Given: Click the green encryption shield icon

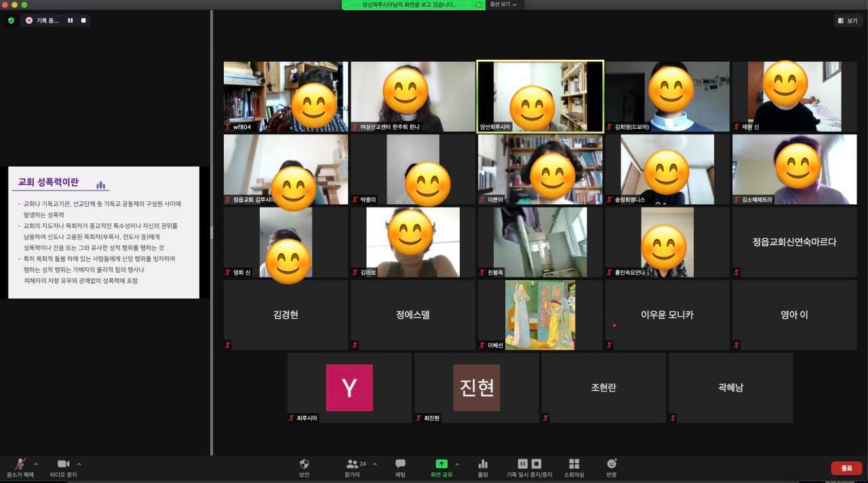Looking at the screenshot, I should click(11, 20).
